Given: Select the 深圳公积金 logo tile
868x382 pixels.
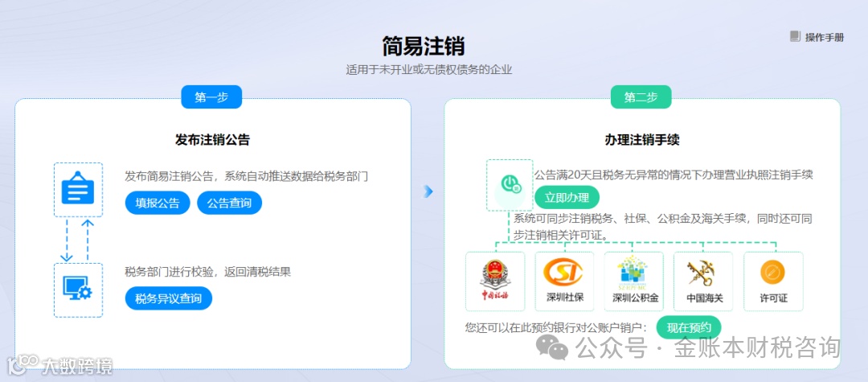Looking at the screenshot, I should [x=634, y=281].
